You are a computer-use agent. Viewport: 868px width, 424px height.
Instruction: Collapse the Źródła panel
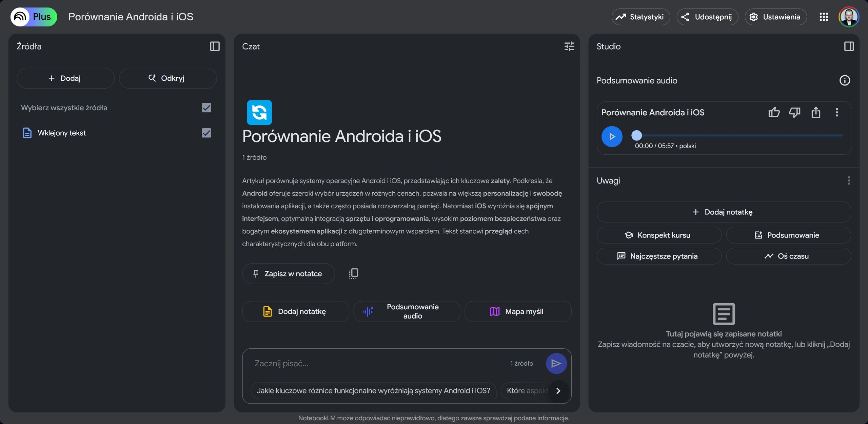(x=215, y=46)
